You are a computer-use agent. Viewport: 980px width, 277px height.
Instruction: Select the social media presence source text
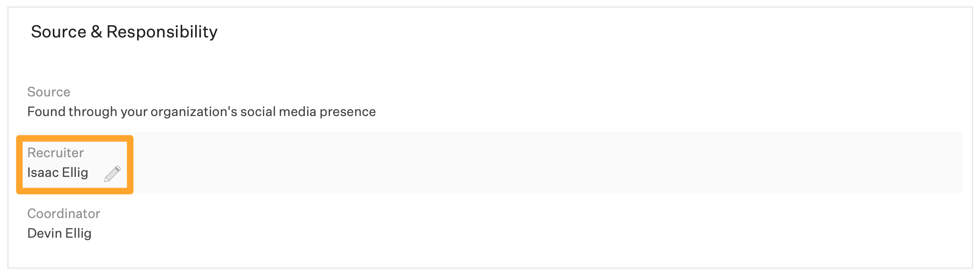pyautogui.click(x=201, y=112)
